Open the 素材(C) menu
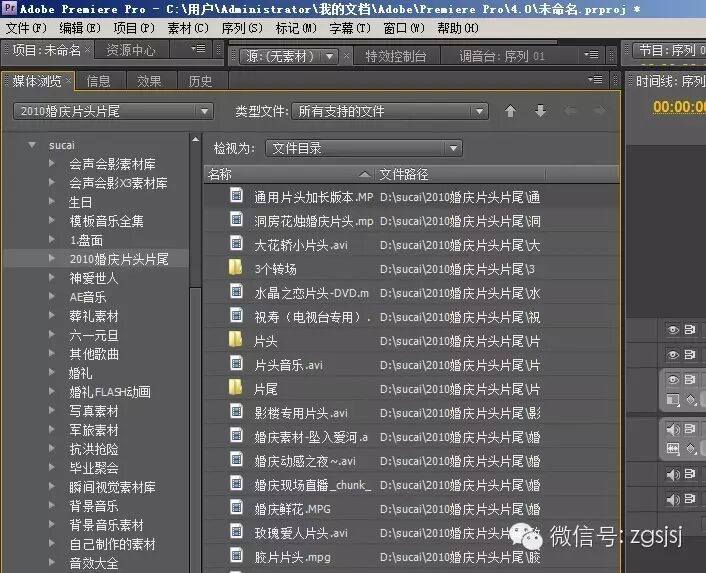The height and width of the screenshot is (573, 706). pos(188,28)
